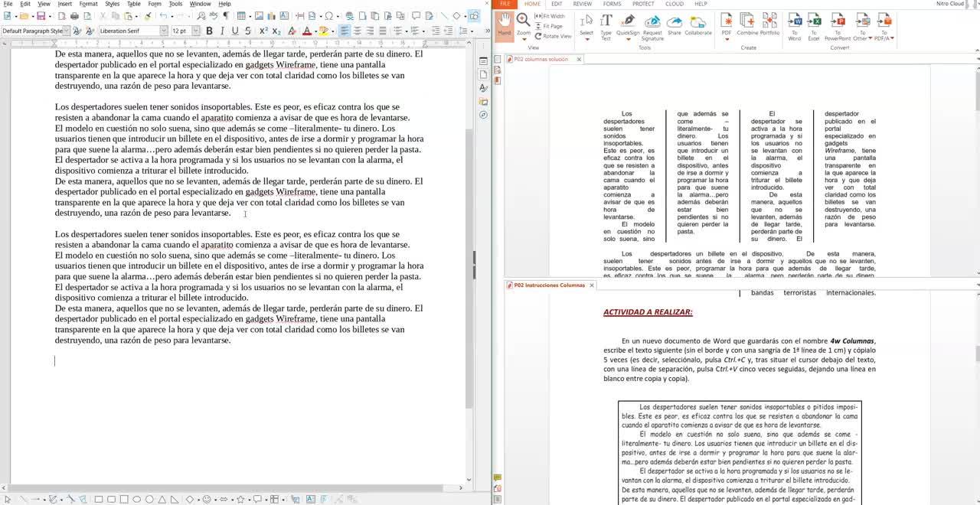The image size is (980, 505).
Task: Click the Insert Chart icon in Writer
Action: pos(271,15)
